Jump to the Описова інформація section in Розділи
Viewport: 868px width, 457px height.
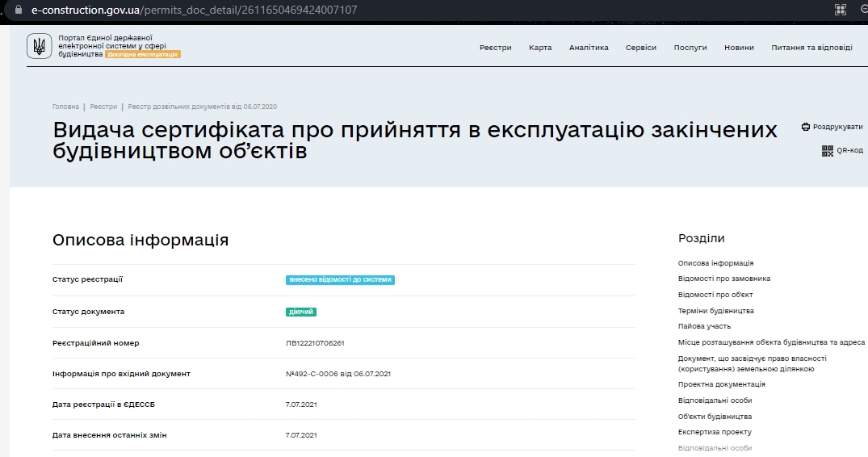click(715, 263)
